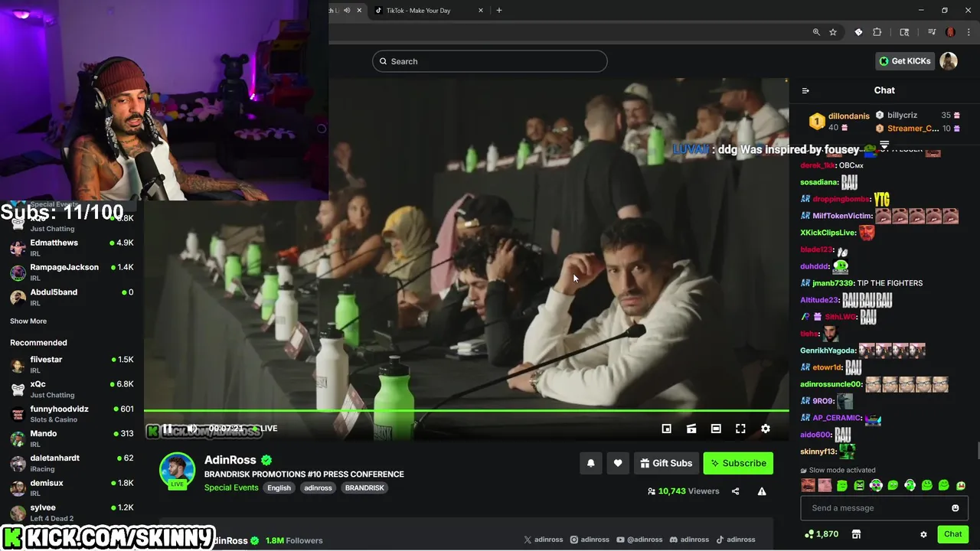Viewport: 980px width, 551px height.
Task: Open demisux recommended channel
Action: point(72,487)
